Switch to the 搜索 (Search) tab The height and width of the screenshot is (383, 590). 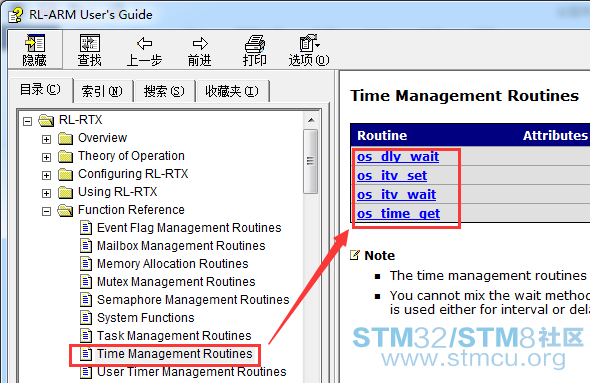click(x=164, y=91)
